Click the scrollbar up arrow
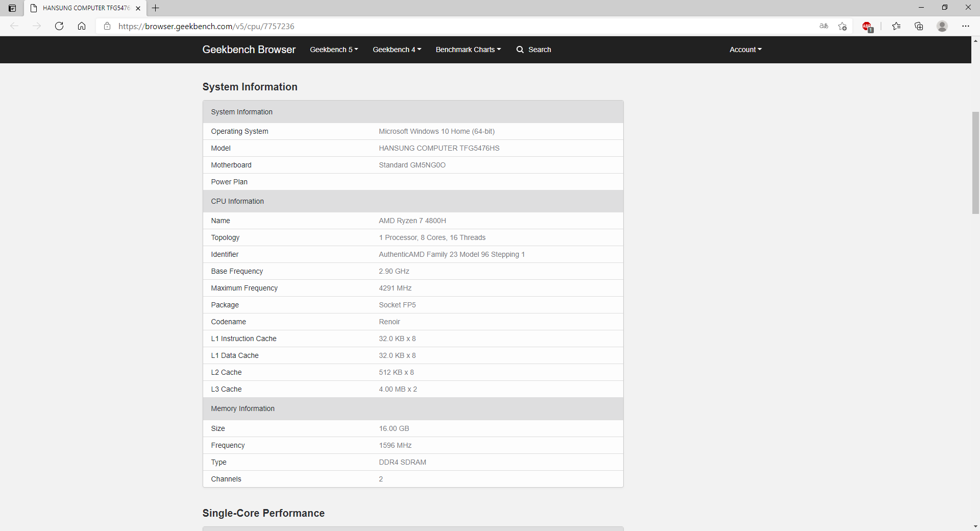The width and height of the screenshot is (980, 531). [975, 41]
